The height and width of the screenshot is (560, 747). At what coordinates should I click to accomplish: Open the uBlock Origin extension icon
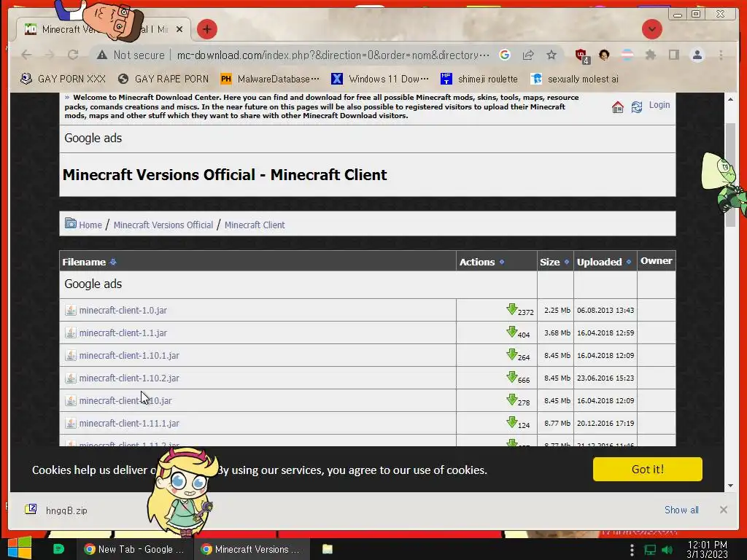(x=581, y=55)
